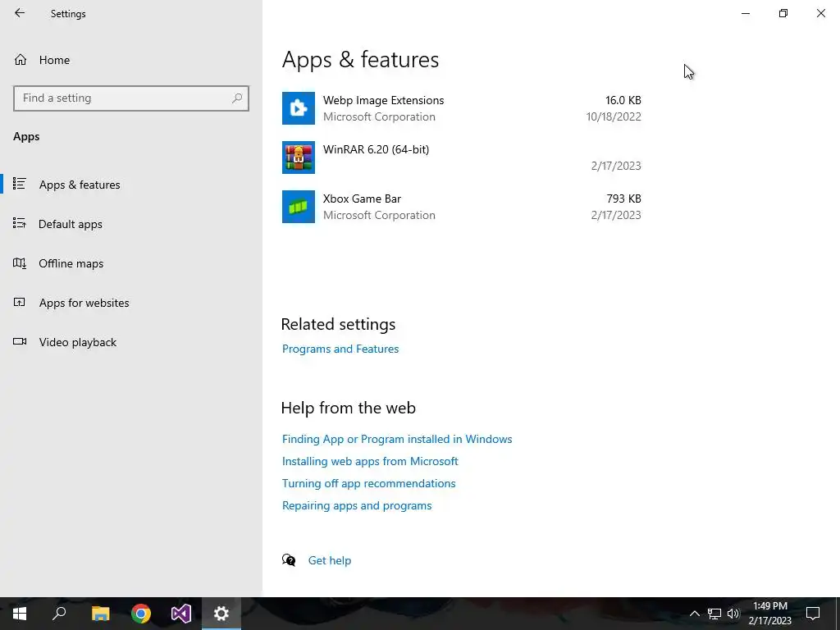Click the taskbar clock showing 1:49 PM
This screenshot has height=630, width=840.
pos(769,614)
